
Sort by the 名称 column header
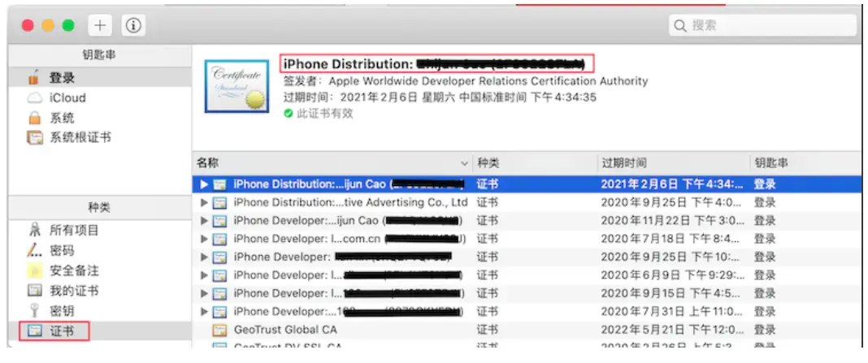332,162
